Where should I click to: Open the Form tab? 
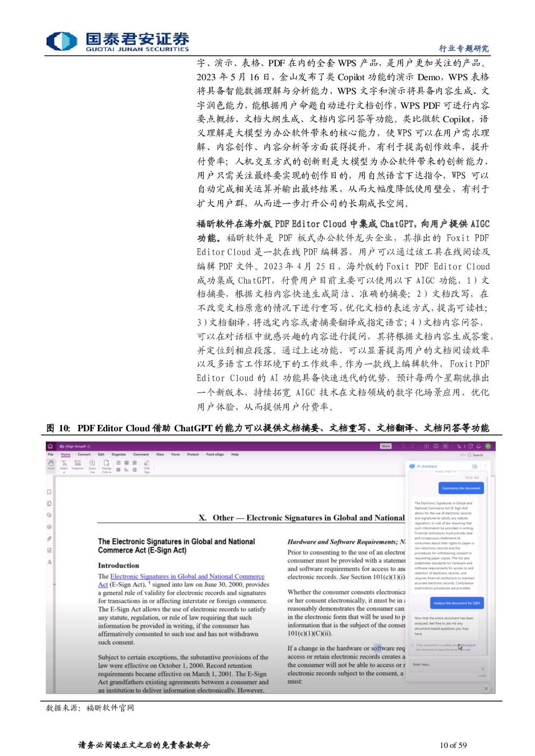coord(176,454)
